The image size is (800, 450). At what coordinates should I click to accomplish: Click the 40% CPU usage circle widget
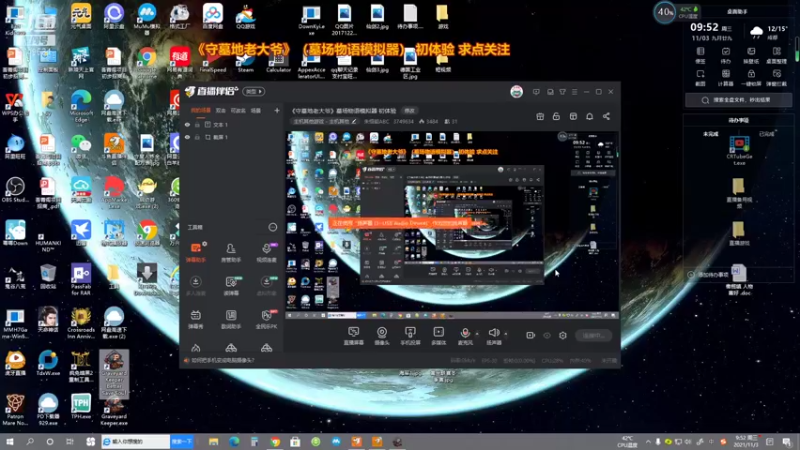(665, 12)
